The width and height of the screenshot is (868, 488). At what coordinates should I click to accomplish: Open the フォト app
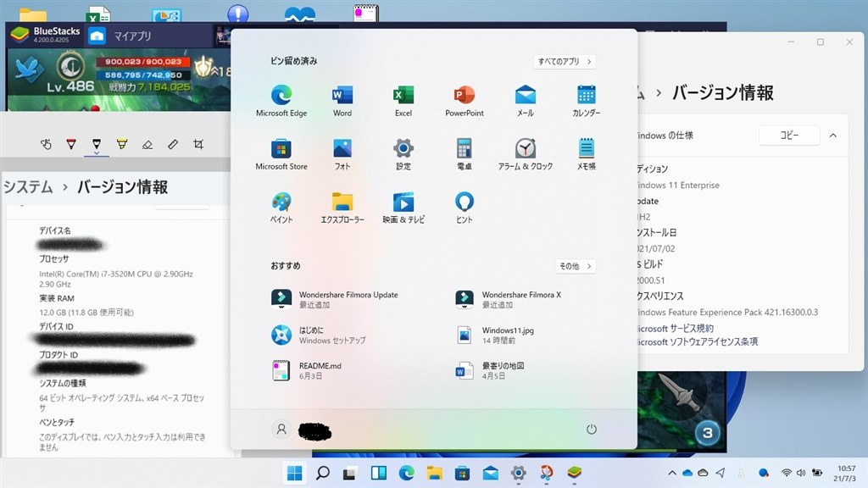[x=342, y=154]
